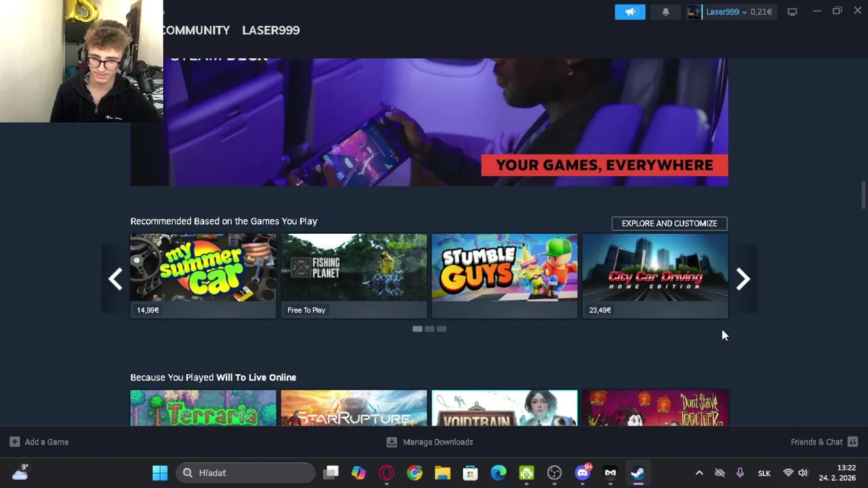868x488 pixels.
Task: Open the Windows Start menu
Action: coord(160,473)
